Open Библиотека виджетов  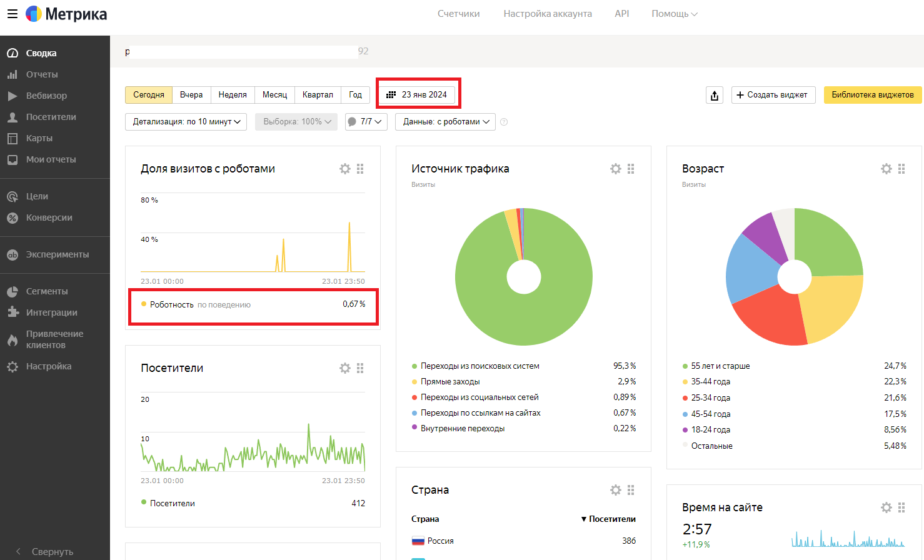873,95
